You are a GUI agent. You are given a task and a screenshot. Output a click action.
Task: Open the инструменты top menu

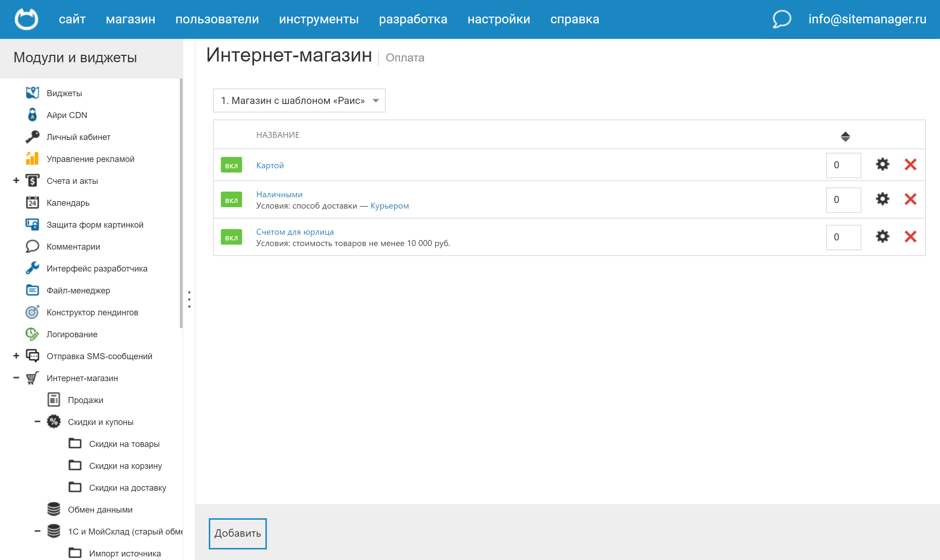[319, 19]
